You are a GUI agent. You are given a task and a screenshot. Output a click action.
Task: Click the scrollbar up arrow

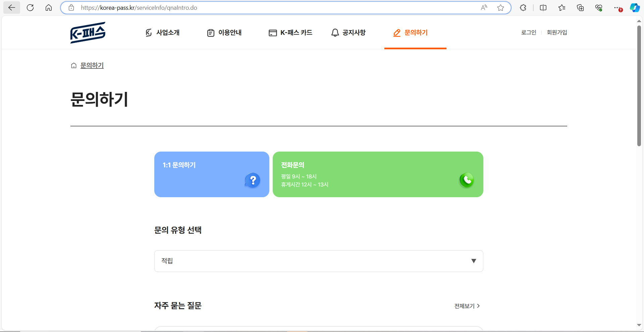click(x=639, y=21)
